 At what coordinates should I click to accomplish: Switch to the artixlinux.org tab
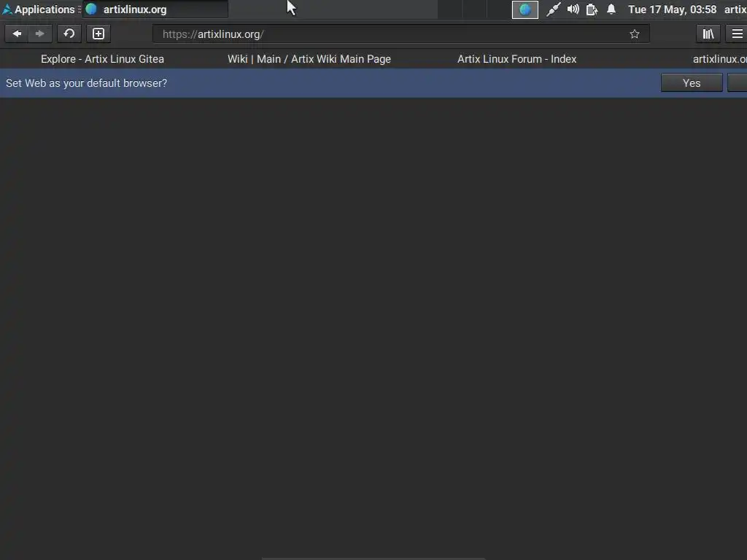pyautogui.click(x=719, y=59)
